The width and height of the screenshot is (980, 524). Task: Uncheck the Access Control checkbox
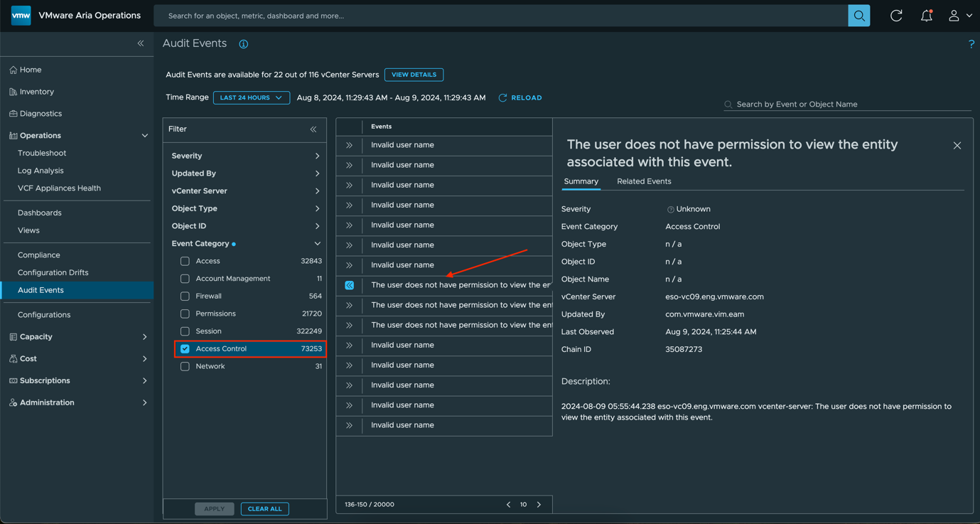pos(185,349)
